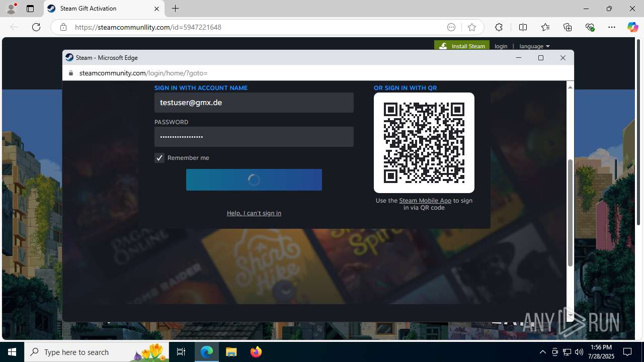
Task: Click the steamcommunity.com URL in the popup
Action: pos(143,73)
